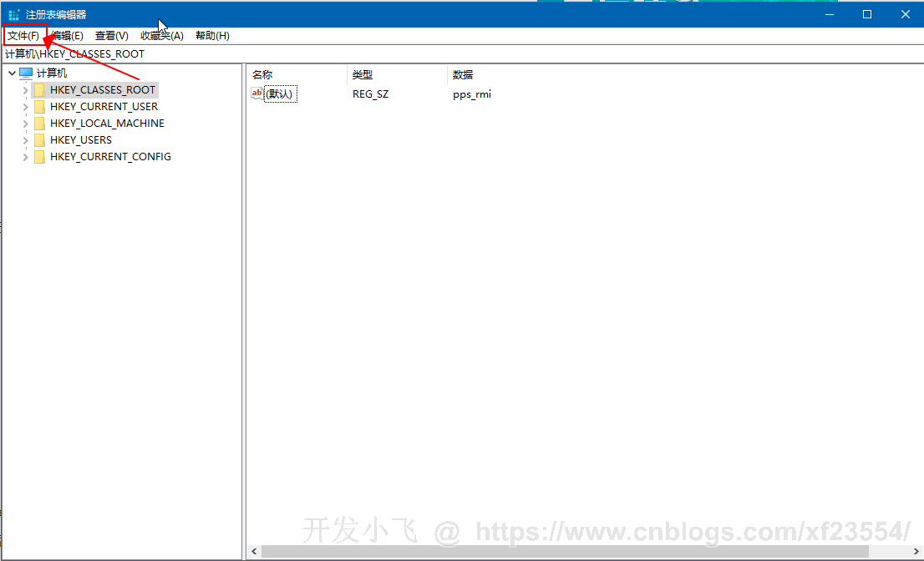Click the Registry Editor app icon in title bar

(x=13, y=14)
